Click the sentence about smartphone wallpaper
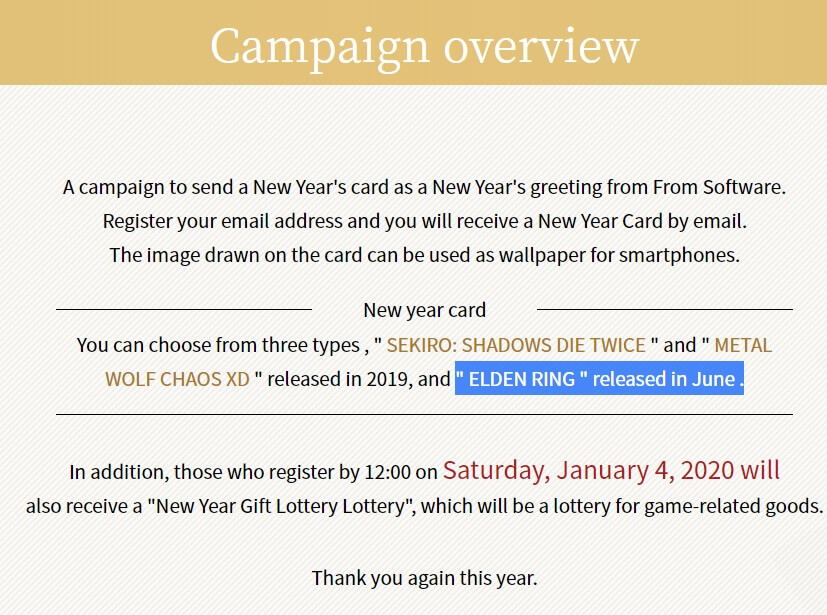The image size is (827, 615). 424,254
